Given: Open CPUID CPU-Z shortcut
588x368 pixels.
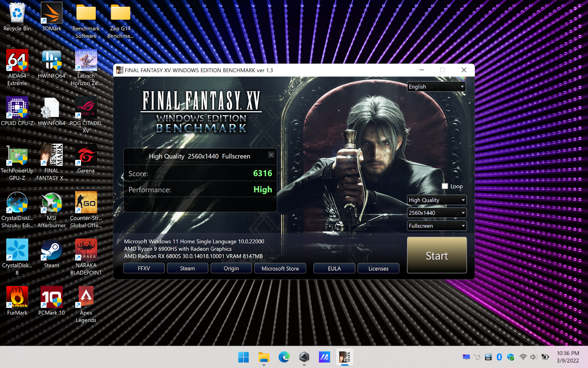Looking at the screenshot, I should click(x=17, y=112).
